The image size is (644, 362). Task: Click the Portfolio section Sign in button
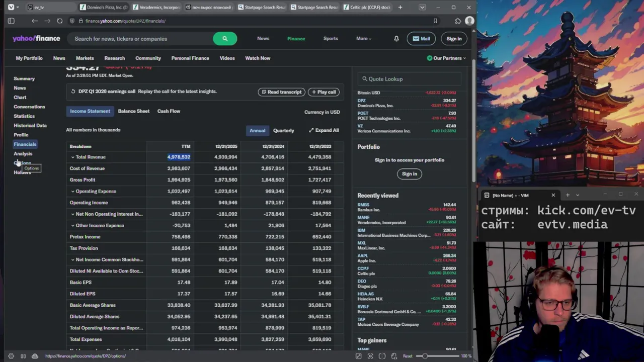(x=410, y=174)
